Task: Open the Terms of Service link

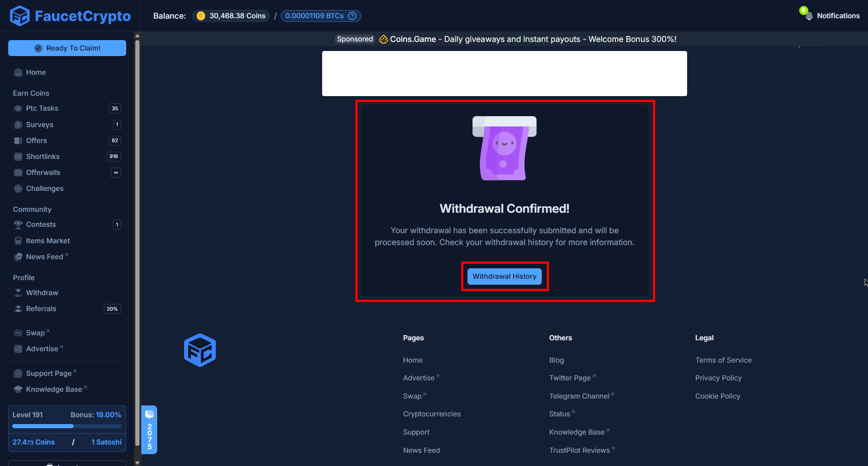Action: tap(723, 360)
